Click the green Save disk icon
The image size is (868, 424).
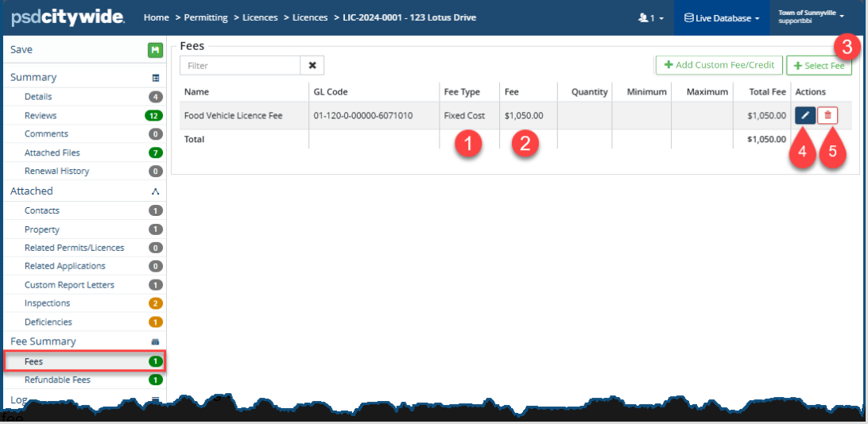[155, 50]
